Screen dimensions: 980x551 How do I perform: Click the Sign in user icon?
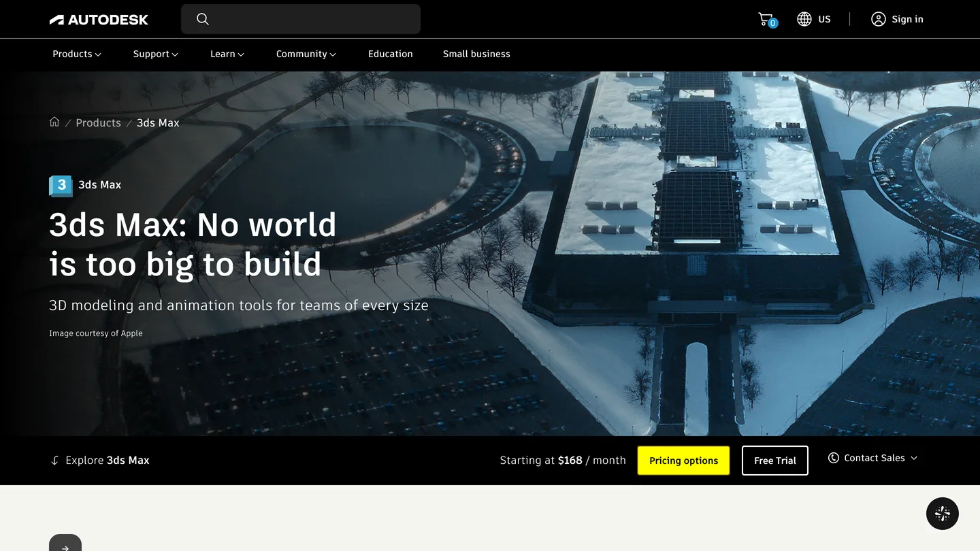879,19
